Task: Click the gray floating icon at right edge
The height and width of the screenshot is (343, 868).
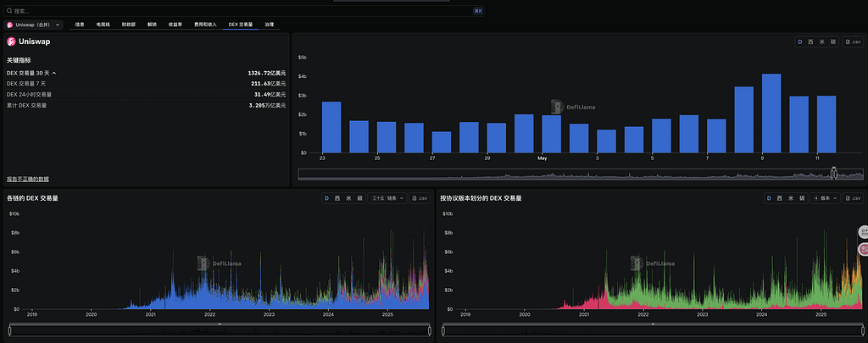Action: click(x=864, y=231)
